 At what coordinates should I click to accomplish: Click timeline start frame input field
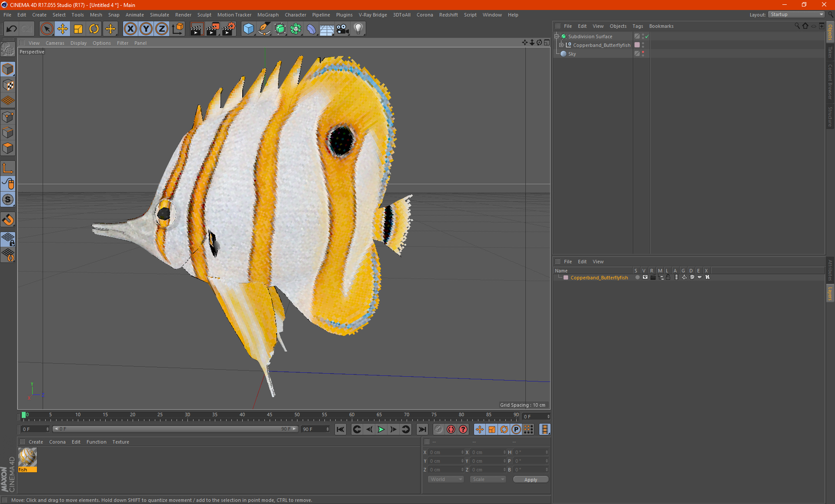click(x=34, y=429)
